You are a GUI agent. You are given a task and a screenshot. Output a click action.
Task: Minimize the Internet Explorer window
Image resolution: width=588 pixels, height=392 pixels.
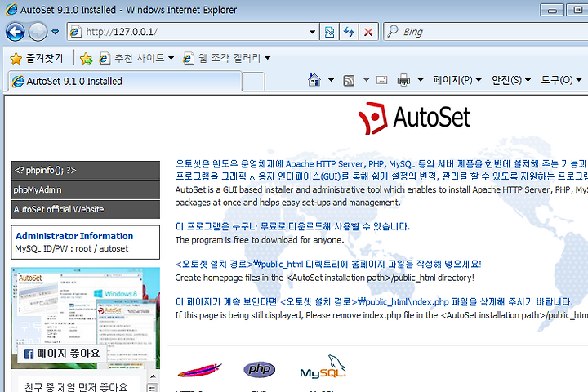pyautogui.click(x=552, y=10)
